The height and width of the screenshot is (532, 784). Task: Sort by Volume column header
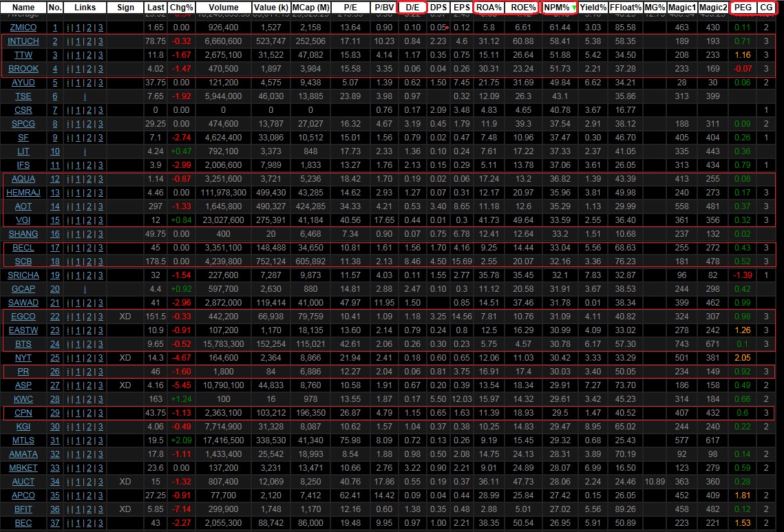224,8
